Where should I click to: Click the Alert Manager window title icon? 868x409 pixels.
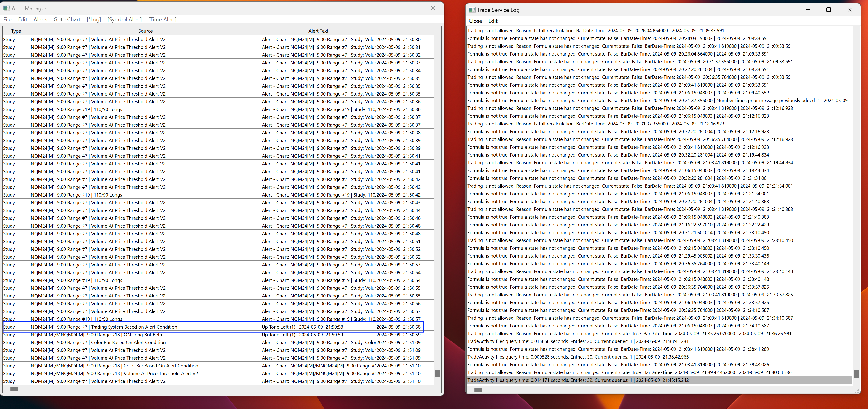(x=6, y=8)
